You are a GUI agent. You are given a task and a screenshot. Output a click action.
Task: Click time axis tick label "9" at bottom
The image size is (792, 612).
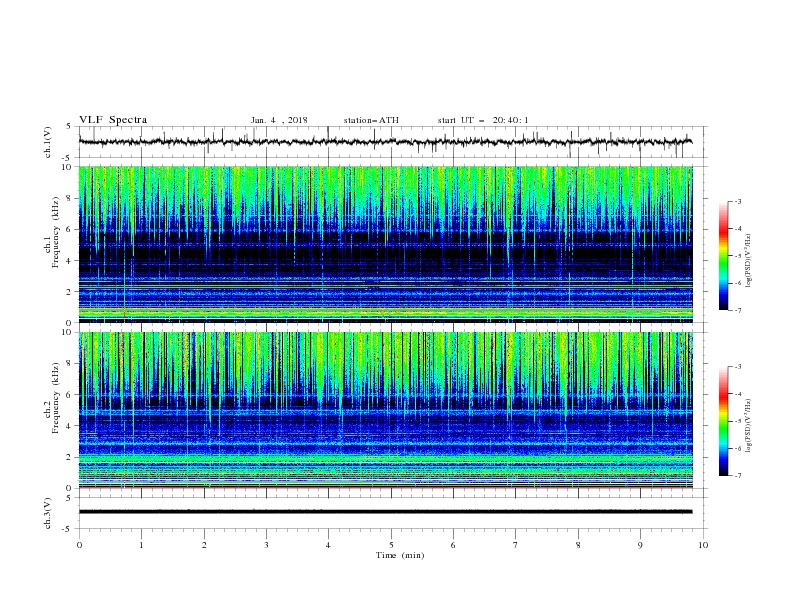640,545
